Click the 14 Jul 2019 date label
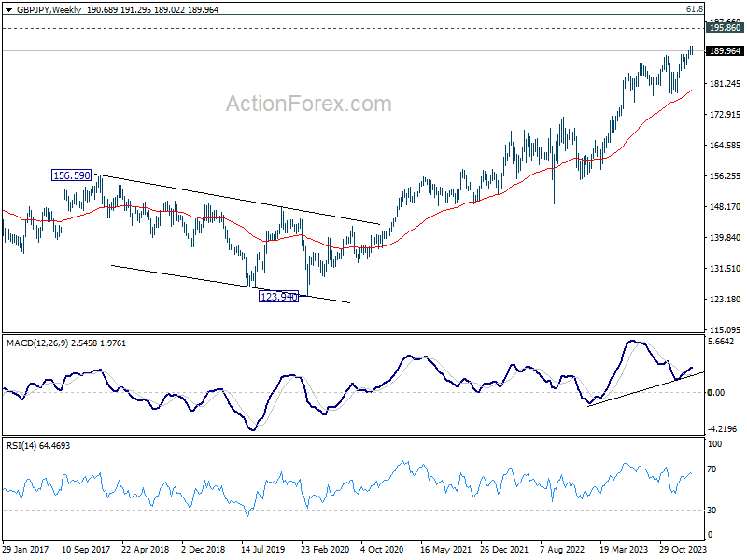 tap(263, 550)
